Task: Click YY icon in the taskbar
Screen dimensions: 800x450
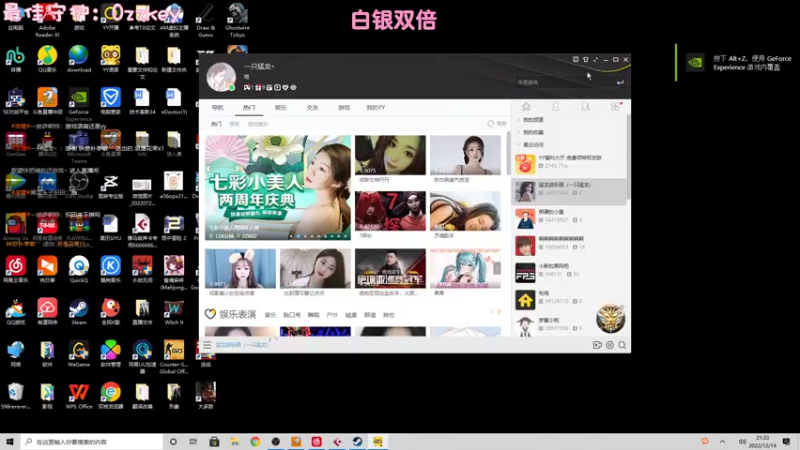Action: (x=378, y=441)
